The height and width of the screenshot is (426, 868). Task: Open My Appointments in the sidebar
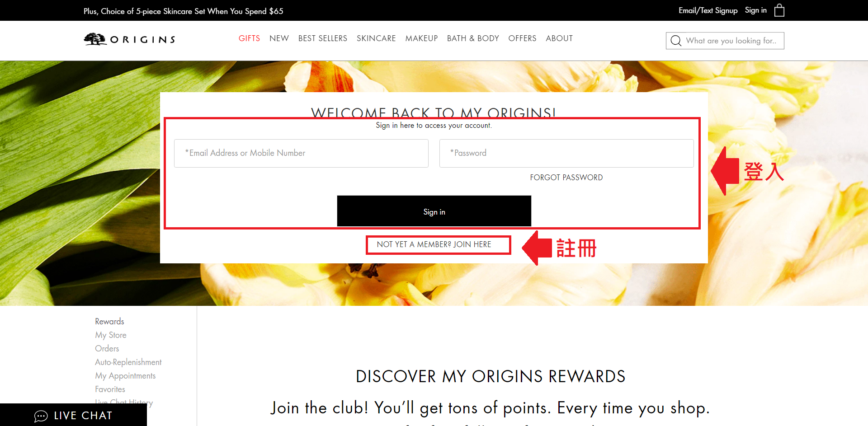click(x=125, y=376)
